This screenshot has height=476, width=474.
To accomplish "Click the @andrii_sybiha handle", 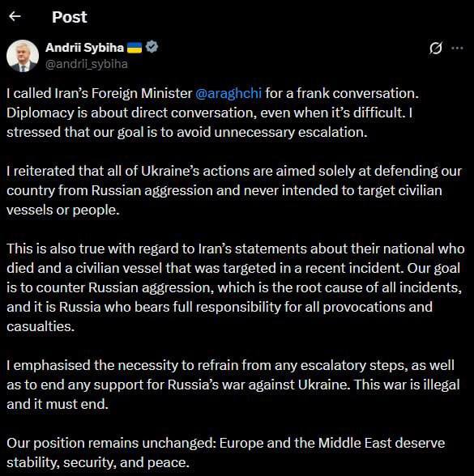I will (x=87, y=64).
